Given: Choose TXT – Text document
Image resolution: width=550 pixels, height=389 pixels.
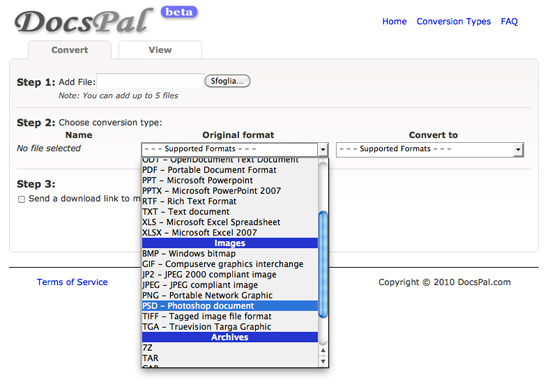Looking at the screenshot, I should (230, 212).
